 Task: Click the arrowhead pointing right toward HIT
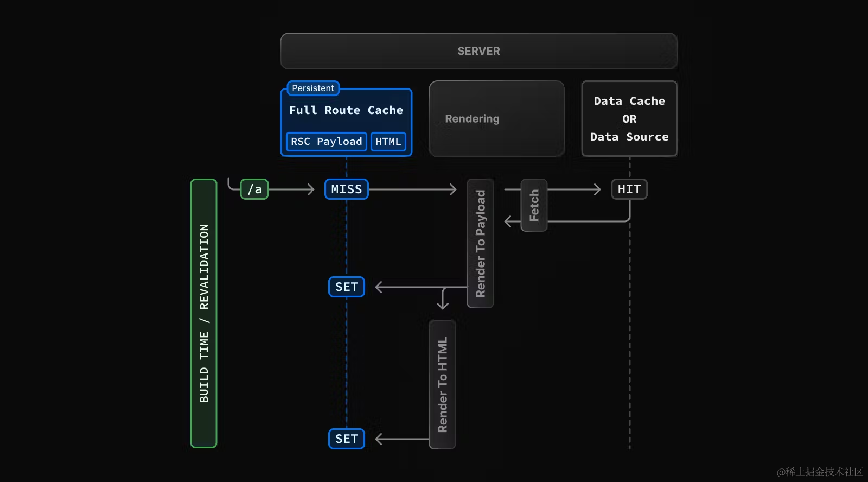point(597,189)
